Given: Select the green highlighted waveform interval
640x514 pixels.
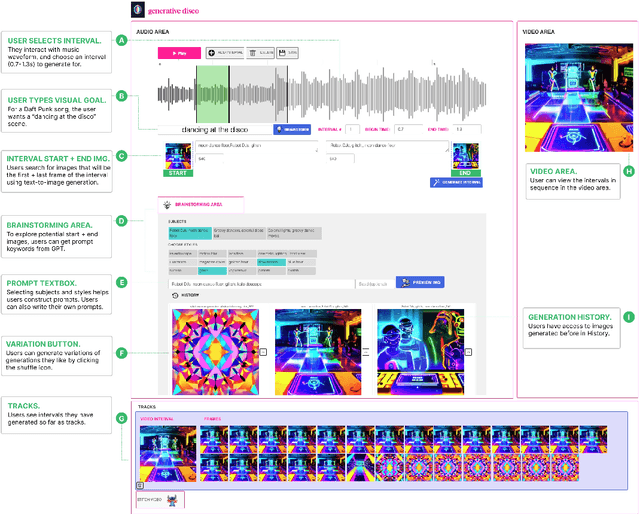Looking at the screenshot, I should point(212,94).
